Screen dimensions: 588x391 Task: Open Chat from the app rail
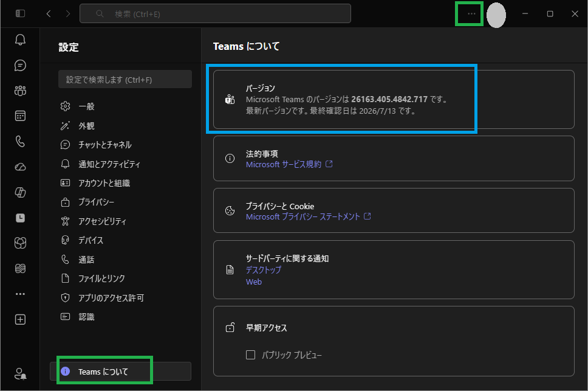pos(20,65)
